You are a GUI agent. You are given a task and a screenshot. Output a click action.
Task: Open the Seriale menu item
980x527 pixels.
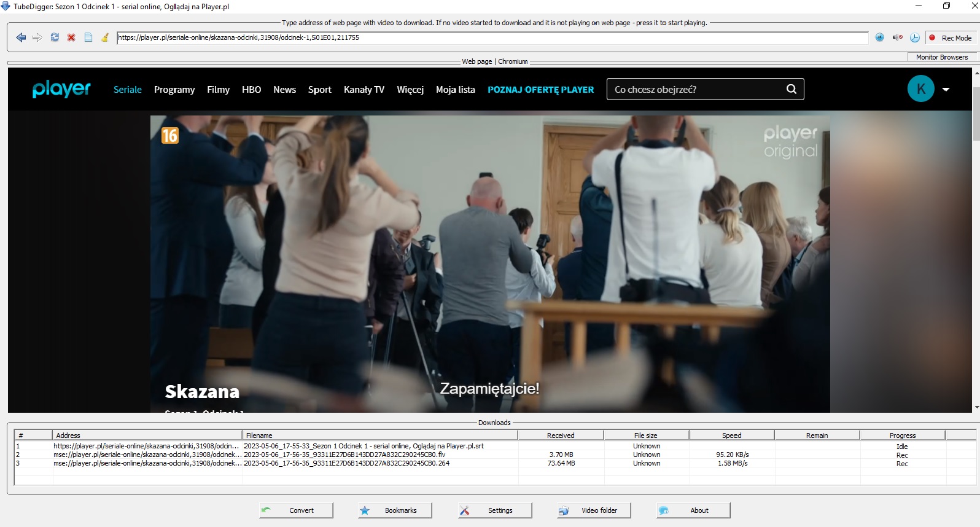point(128,90)
